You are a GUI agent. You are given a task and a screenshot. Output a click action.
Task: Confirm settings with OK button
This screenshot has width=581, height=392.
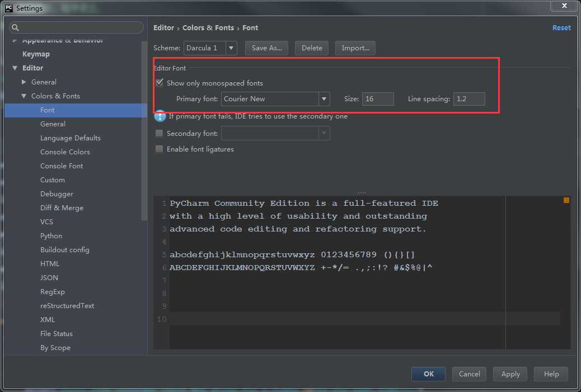pyautogui.click(x=428, y=374)
